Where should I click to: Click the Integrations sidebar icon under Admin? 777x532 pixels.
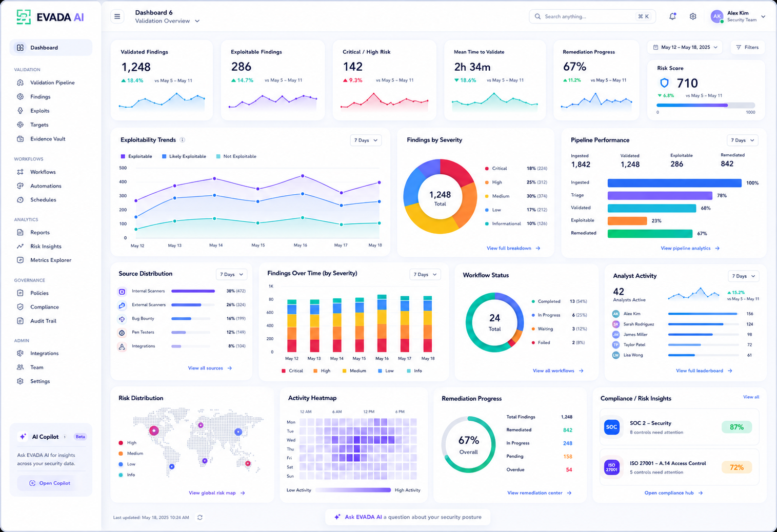[21, 354]
